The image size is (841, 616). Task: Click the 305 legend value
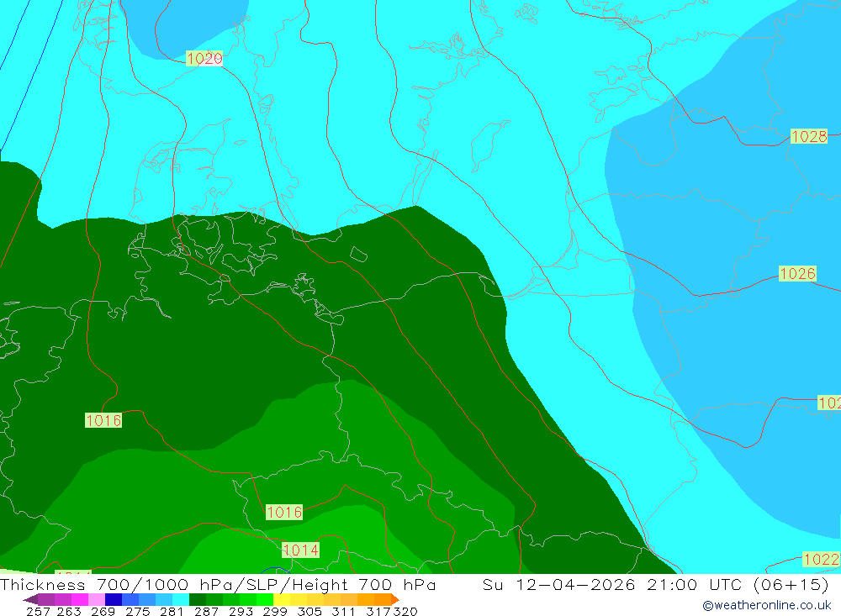coord(309,611)
